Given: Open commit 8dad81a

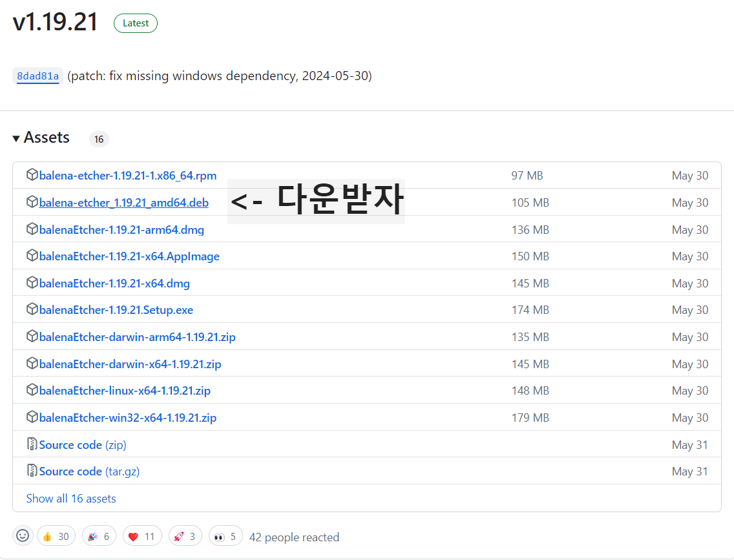Looking at the screenshot, I should [x=38, y=76].
